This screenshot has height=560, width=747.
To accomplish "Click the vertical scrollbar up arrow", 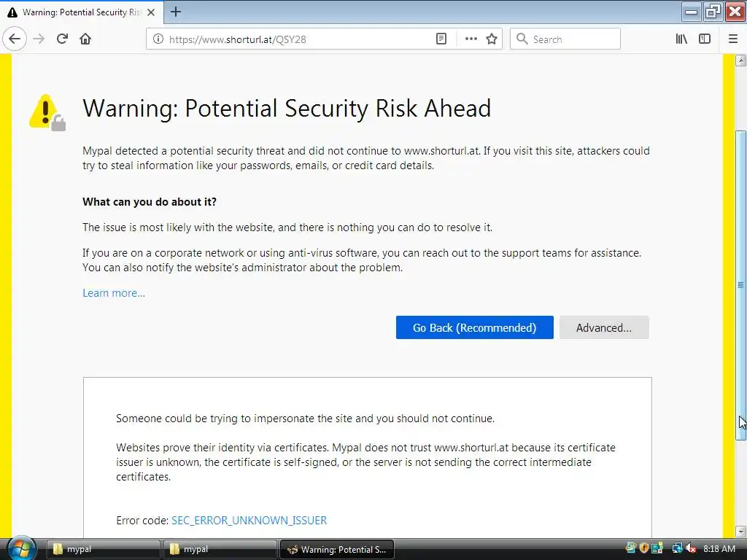I will pos(741,60).
